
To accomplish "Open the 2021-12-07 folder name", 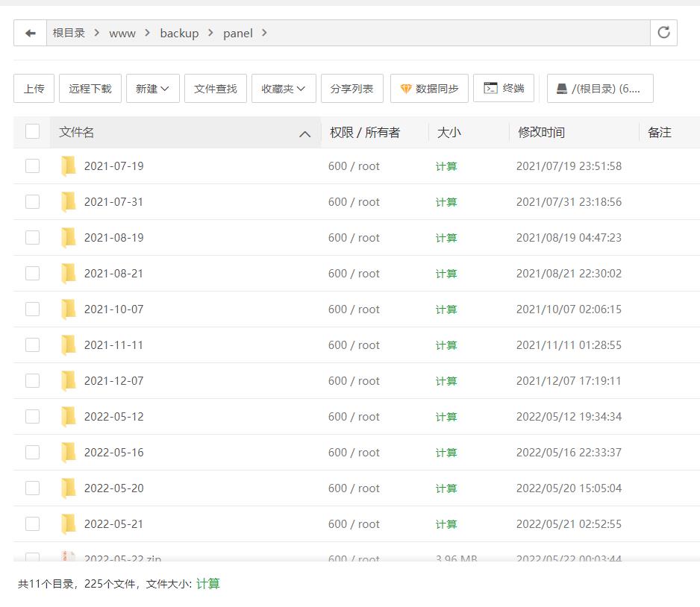I will click(x=114, y=381).
